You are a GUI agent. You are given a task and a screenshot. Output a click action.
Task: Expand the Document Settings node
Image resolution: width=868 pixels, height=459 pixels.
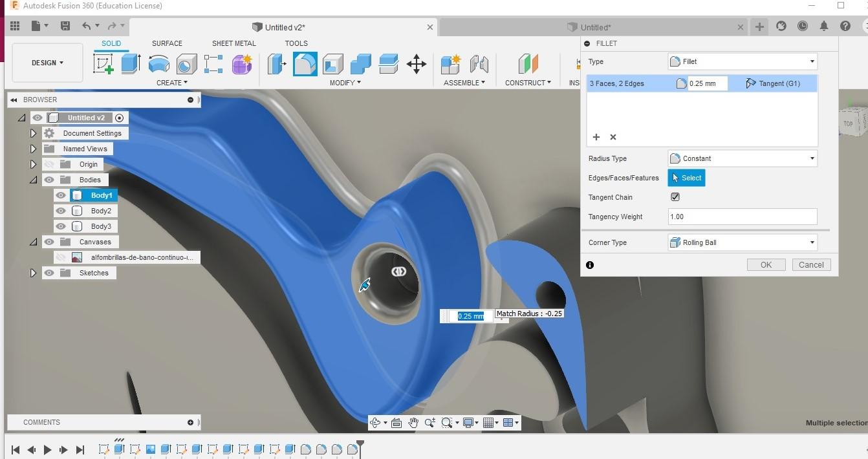(33, 133)
